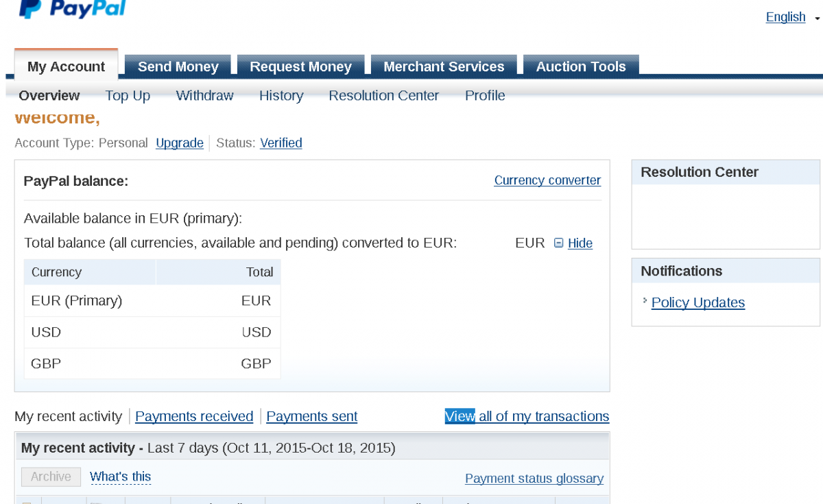
Task: Open the Payment status glossary
Action: click(534, 478)
